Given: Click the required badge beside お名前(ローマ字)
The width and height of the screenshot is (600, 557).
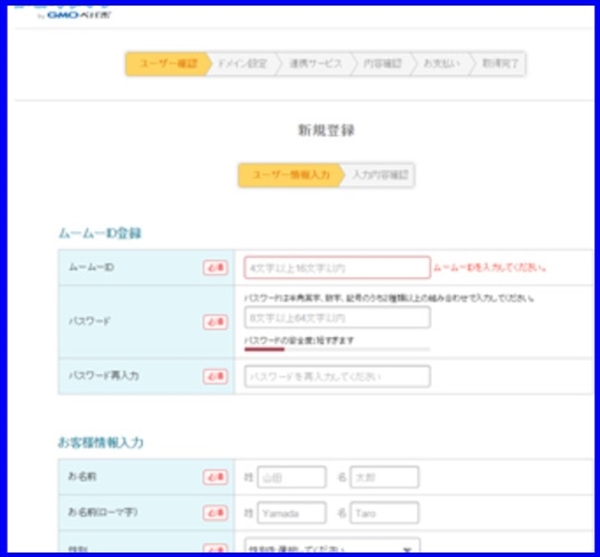Looking at the screenshot, I should (x=215, y=512).
